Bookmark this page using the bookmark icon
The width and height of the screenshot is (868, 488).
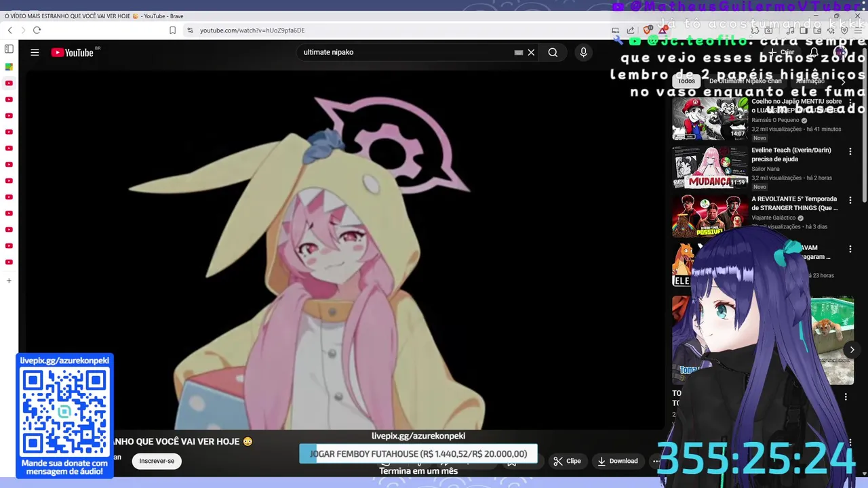pyautogui.click(x=172, y=30)
